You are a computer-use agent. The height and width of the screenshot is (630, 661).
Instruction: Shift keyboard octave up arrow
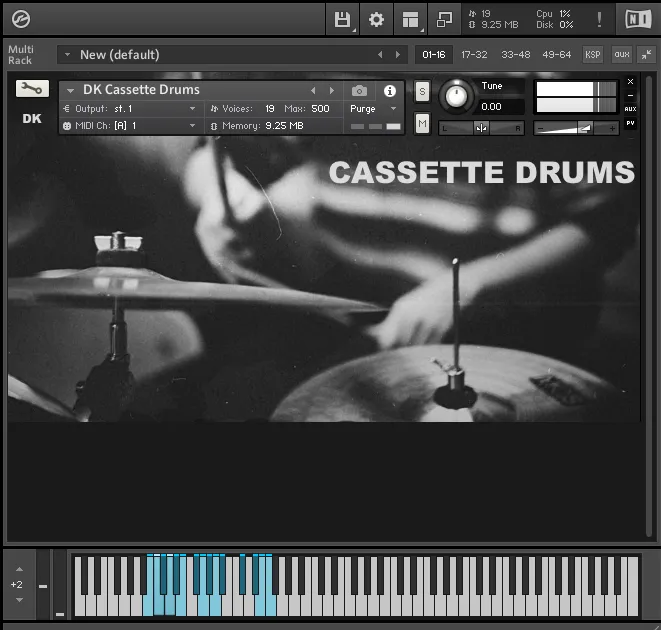pyautogui.click(x=19, y=569)
